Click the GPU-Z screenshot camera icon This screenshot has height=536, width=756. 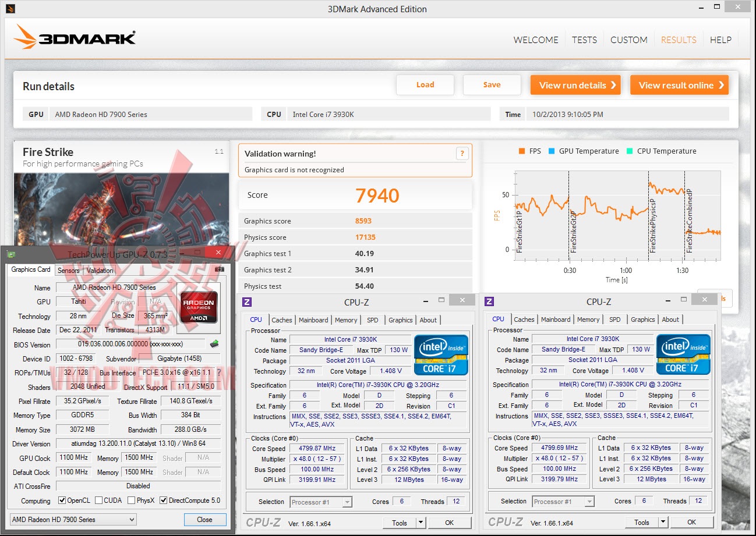coord(220,269)
